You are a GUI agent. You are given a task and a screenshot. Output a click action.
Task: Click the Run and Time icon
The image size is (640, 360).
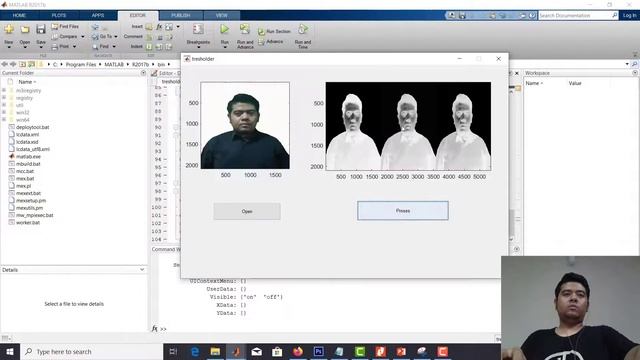tap(302, 29)
